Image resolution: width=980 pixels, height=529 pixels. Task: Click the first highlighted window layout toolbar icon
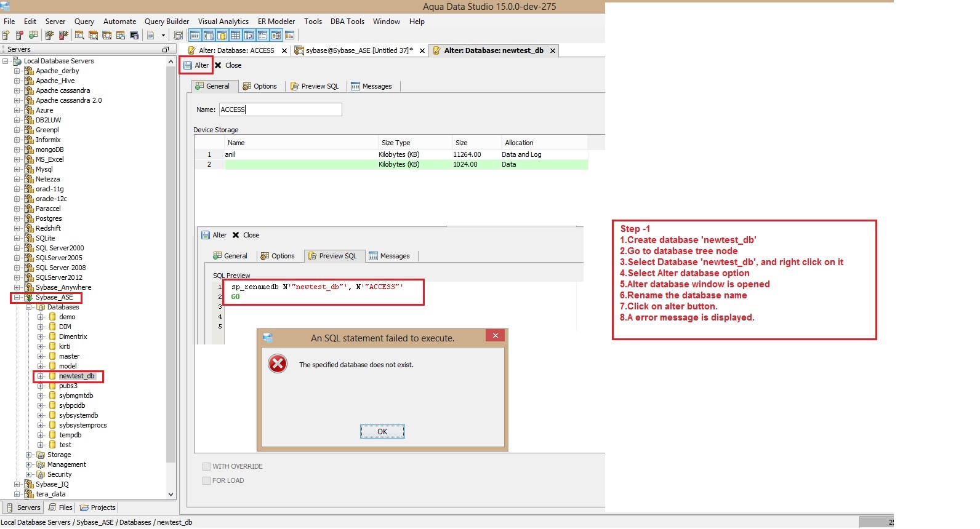[x=195, y=35]
